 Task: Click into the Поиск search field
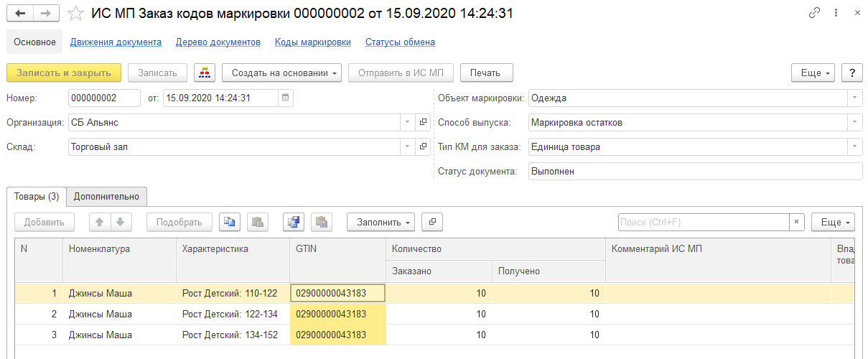pyautogui.click(x=703, y=222)
